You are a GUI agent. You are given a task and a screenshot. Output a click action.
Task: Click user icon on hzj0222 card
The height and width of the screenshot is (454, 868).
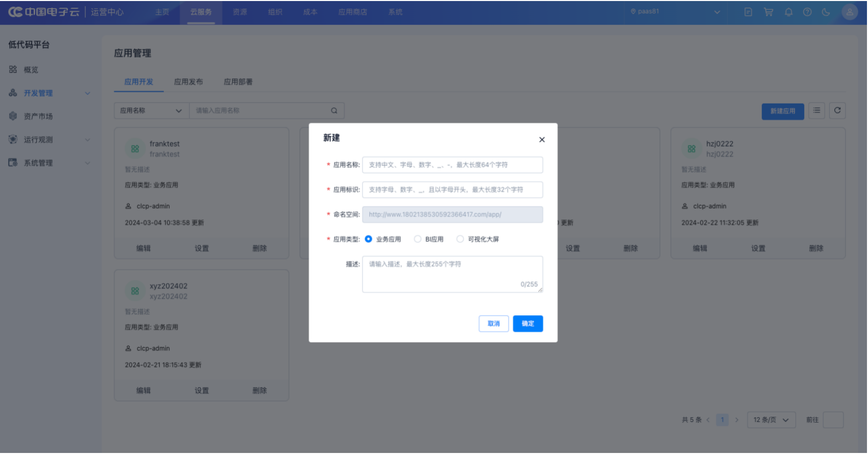(685, 206)
